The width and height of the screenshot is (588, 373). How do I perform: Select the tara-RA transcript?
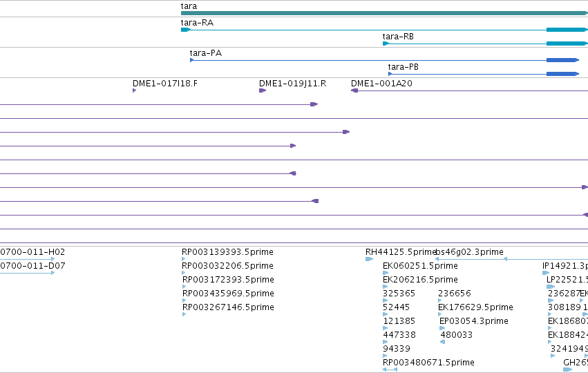coord(384,30)
